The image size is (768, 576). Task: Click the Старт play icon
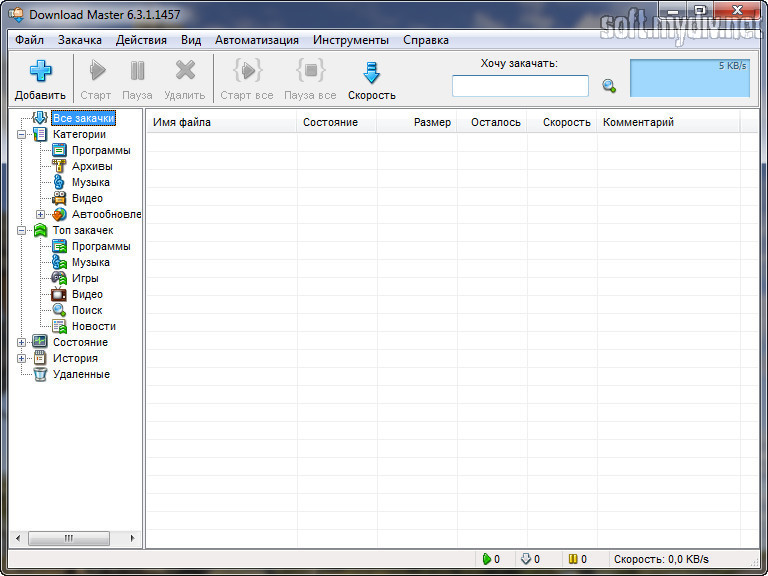click(96, 71)
